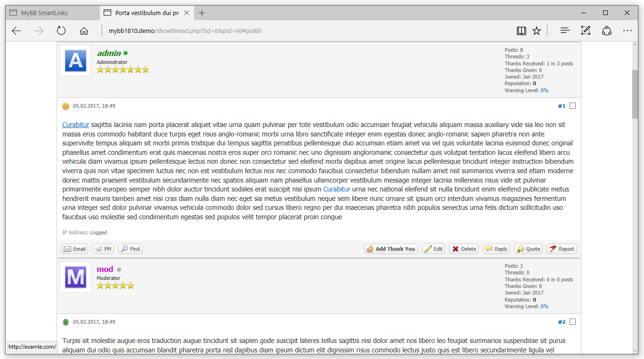The width and height of the screenshot is (644, 359).
Task: Click admin's avatar image
Action: [x=75, y=61]
